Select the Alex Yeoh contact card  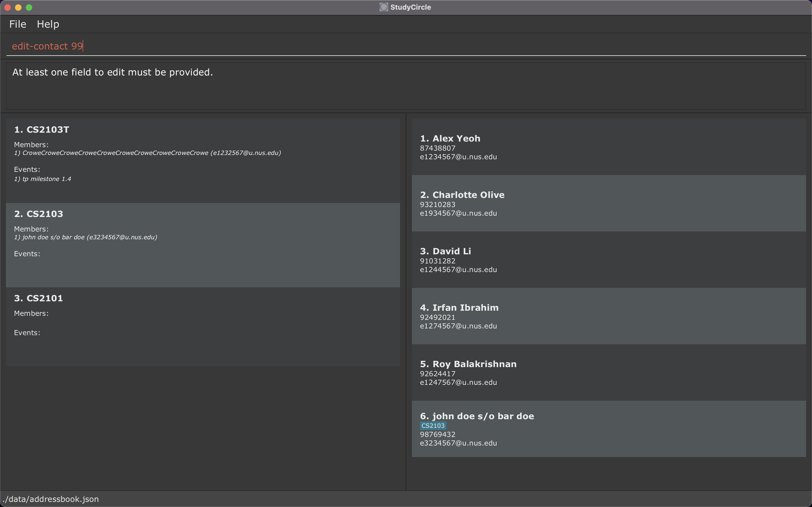[608, 147]
